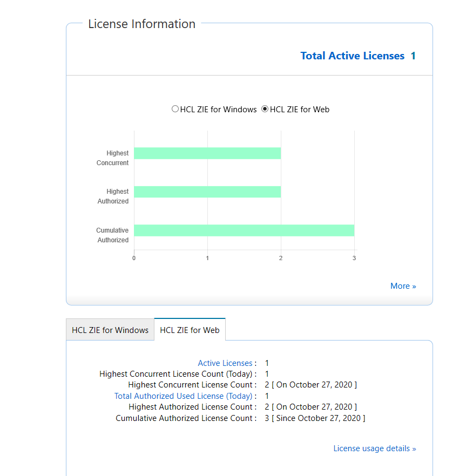The image size is (466, 476).
Task: Switch to HCL ZIE for Windows tab
Action: pyautogui.click(x=110, y=330)
